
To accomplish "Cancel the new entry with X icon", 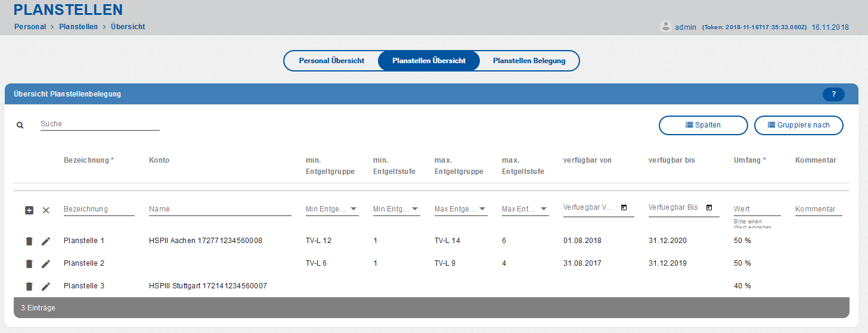I will point(46,210).
